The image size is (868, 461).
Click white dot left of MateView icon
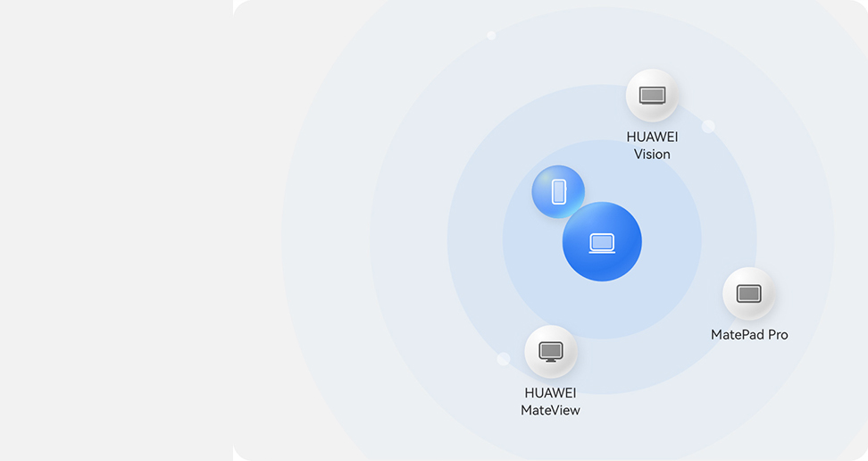504,359
